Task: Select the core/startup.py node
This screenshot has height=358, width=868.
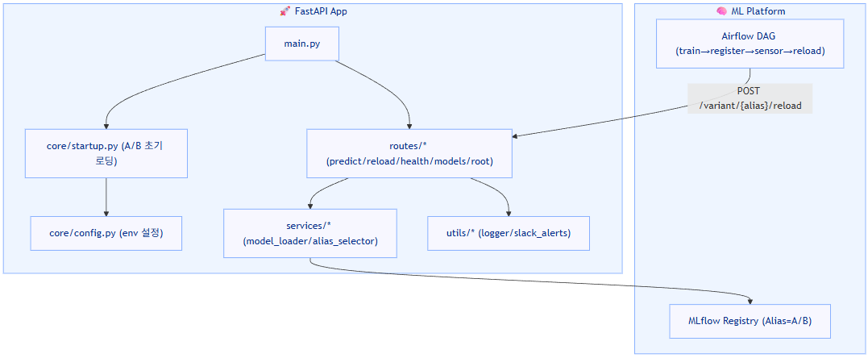Action: (x=106, y=153)
